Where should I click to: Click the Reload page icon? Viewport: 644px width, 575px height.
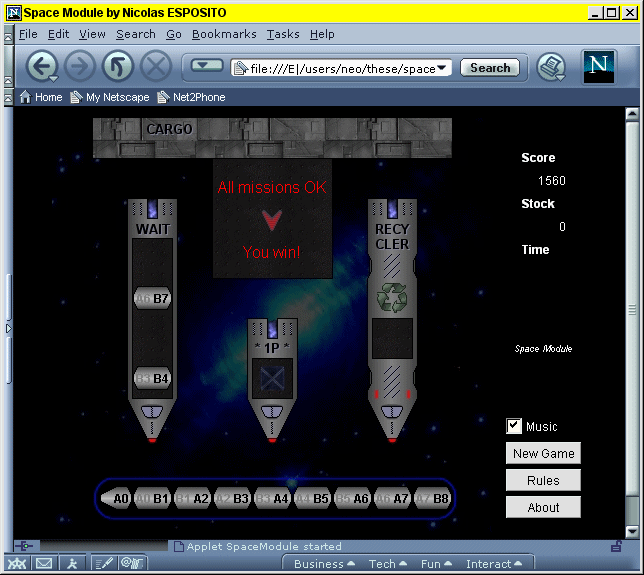tap(117, 67)
